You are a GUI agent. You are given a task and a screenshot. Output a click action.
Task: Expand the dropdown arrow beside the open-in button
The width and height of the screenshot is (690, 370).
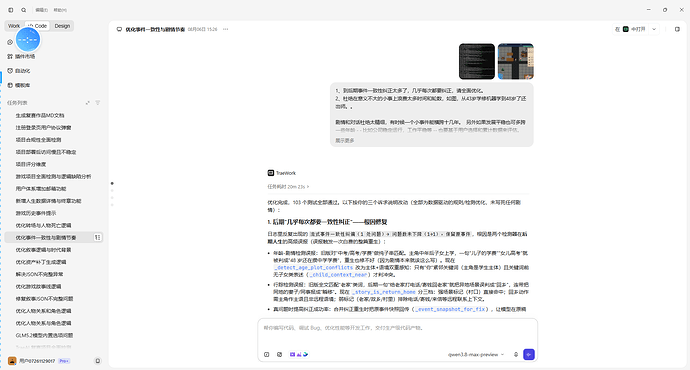654,29
